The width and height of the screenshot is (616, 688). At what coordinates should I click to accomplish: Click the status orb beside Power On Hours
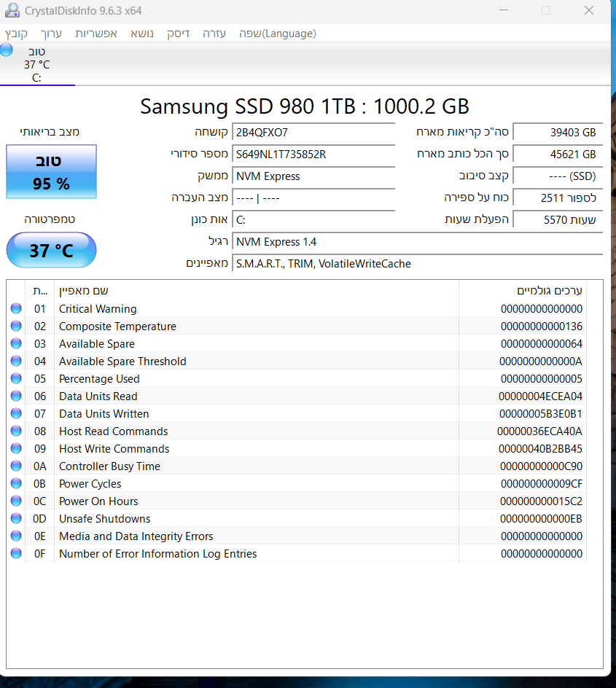16,501
